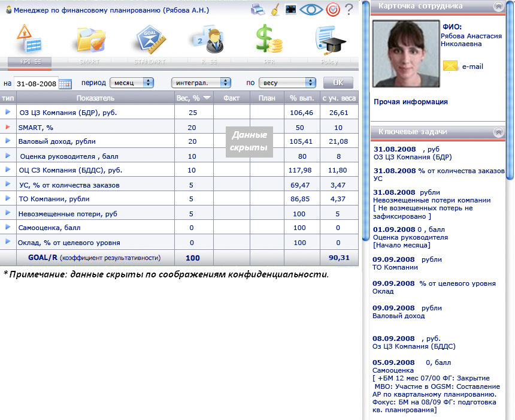The height and width of the screenshot is (420, 515).
Task: Switch to the Policy tab
Action: (329, 62)
